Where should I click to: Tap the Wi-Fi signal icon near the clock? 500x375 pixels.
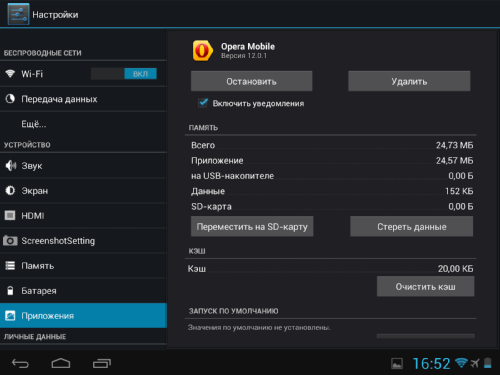pyautogui.click(x=461, y=363)
